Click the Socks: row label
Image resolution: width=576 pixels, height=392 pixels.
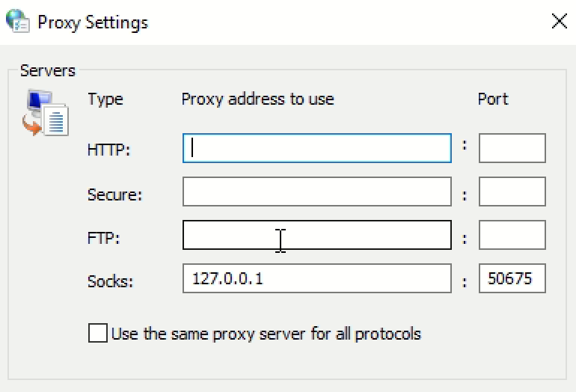[x=110, y=281]
